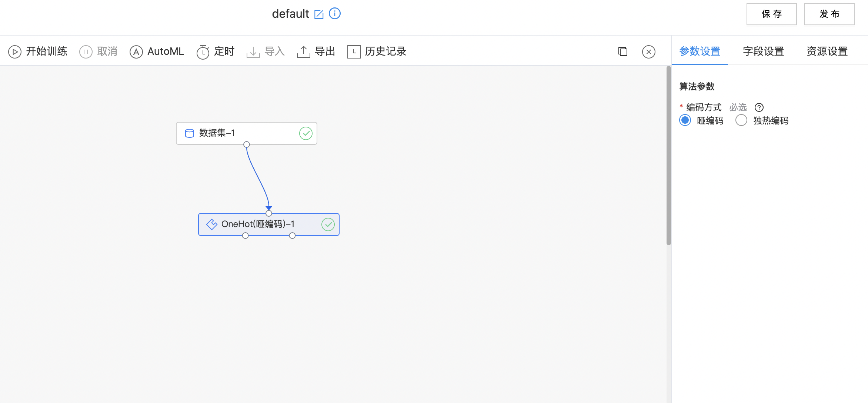This screenshot has width=868, height=403.
Task: Click the 导入 label
Action: point(275,51)
